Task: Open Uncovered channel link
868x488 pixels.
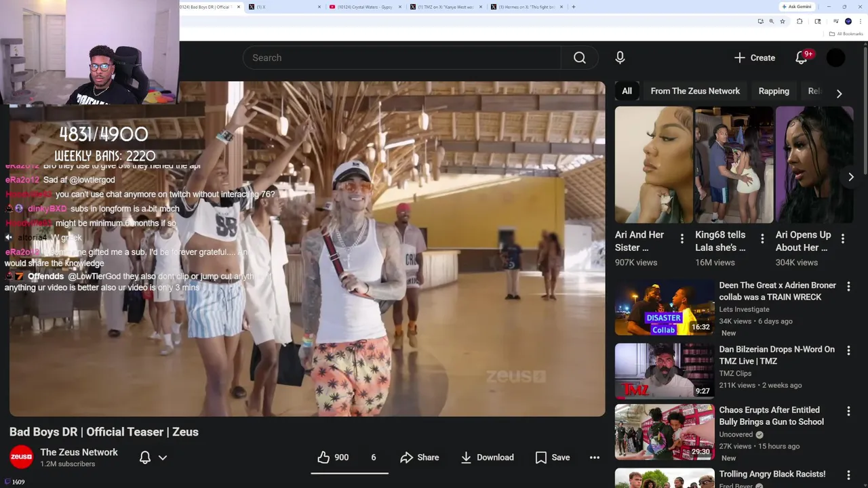Action: (x=736, y=434)
